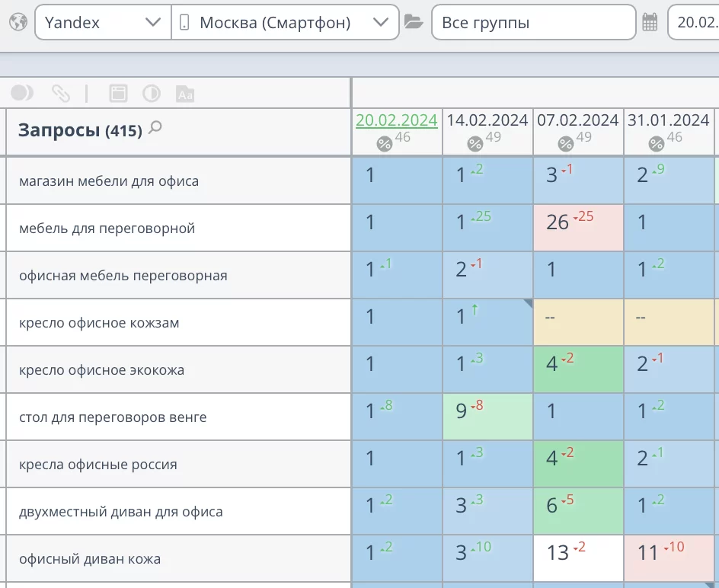This screenshot has width=719, height=588.
Task: Click query 'мебель для переговорной'
Action: pos(107,228)
